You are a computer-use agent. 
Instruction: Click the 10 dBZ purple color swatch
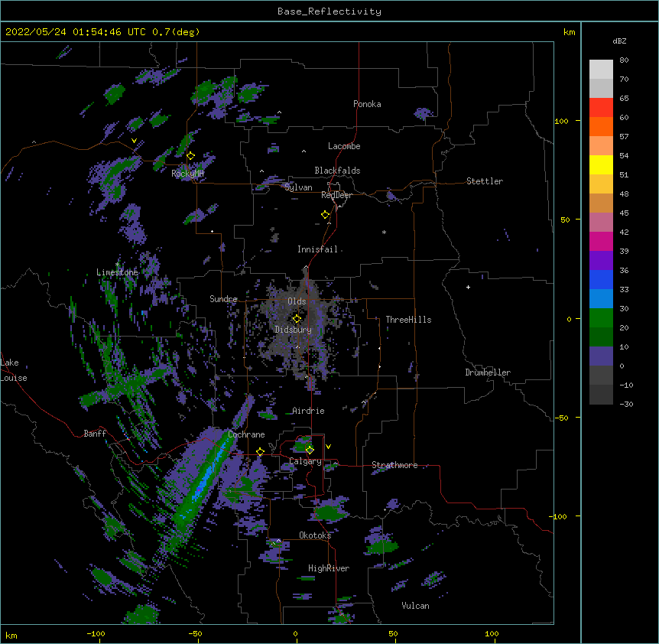tap(601, 356)
